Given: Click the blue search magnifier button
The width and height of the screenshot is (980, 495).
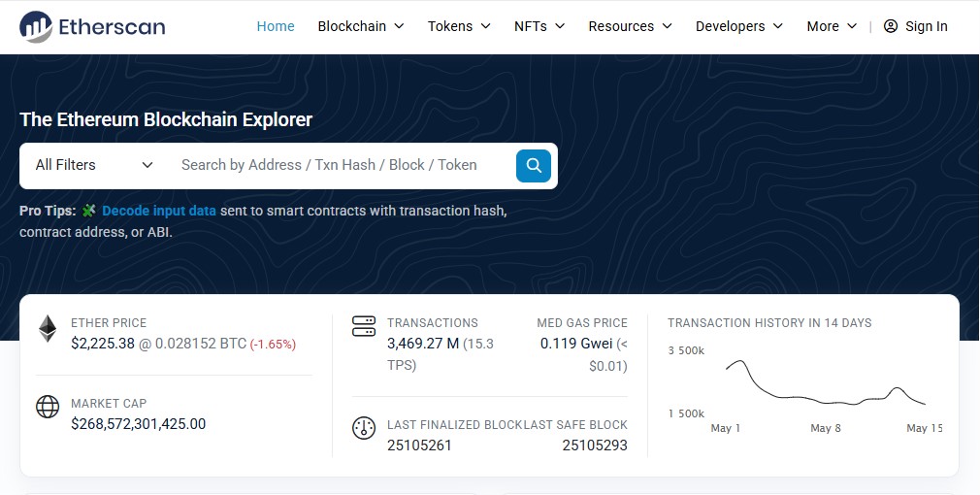Looking at the screenshot, I should (x=533, y=166).
